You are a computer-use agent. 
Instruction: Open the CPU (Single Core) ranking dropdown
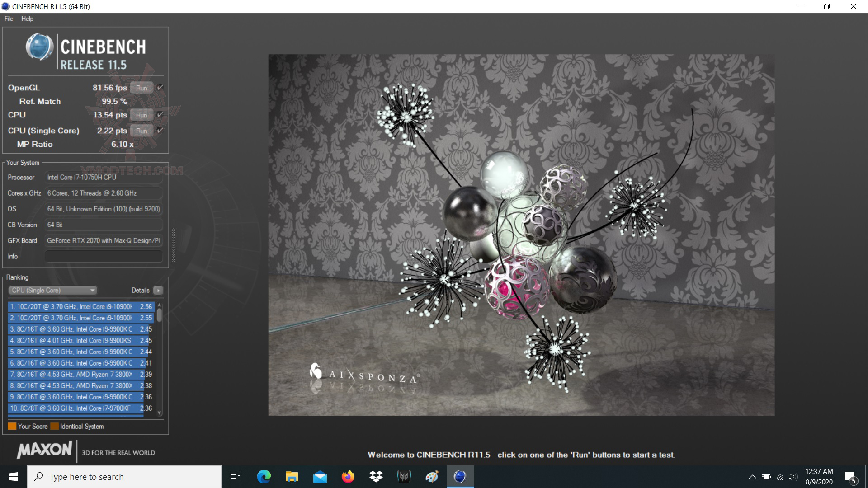pos(53,291)
